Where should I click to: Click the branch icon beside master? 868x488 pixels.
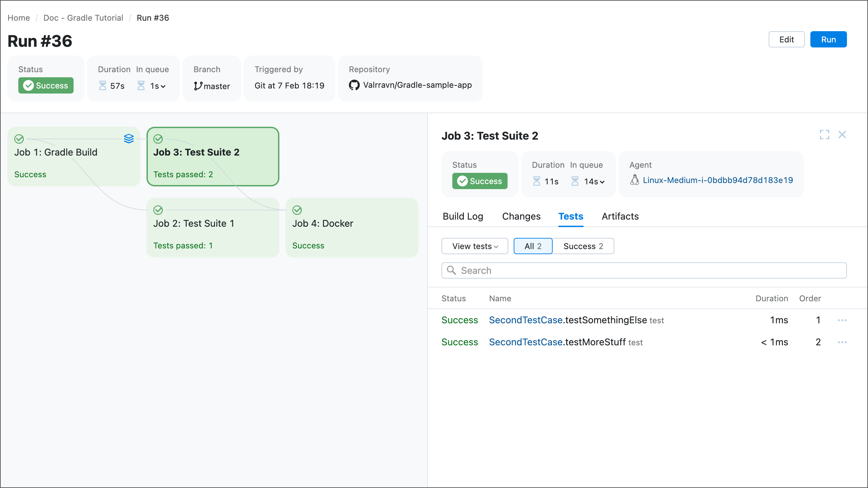coord(198,86)
